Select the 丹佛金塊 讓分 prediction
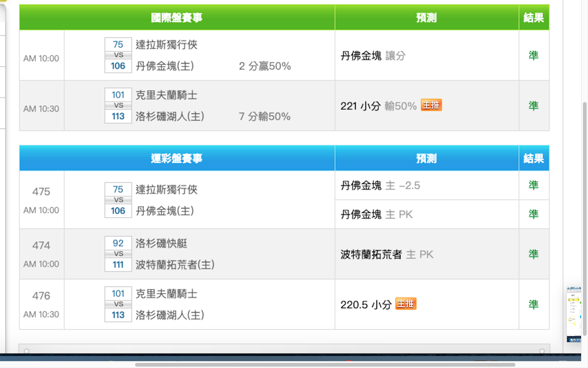This screenshot has height=368, width=588. click(x=373, y=56)
